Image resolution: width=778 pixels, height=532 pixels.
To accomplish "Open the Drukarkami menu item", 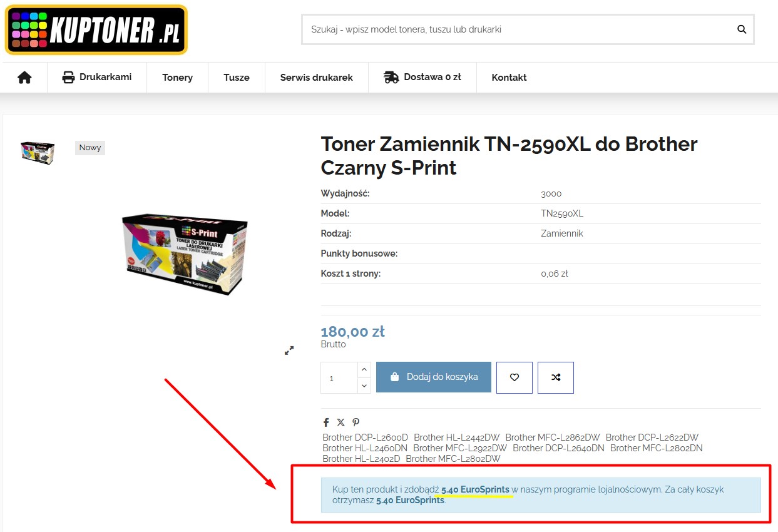I will click(x=97, y=78).
